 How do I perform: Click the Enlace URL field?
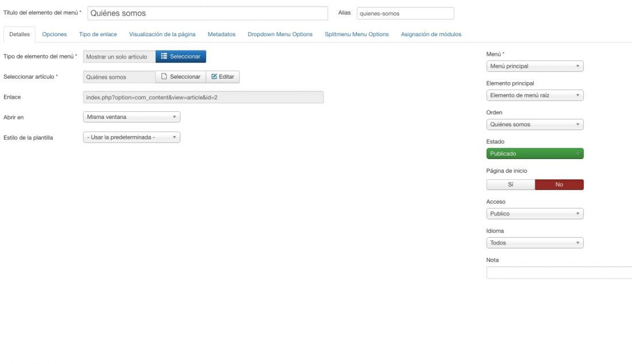pos(203,97)
